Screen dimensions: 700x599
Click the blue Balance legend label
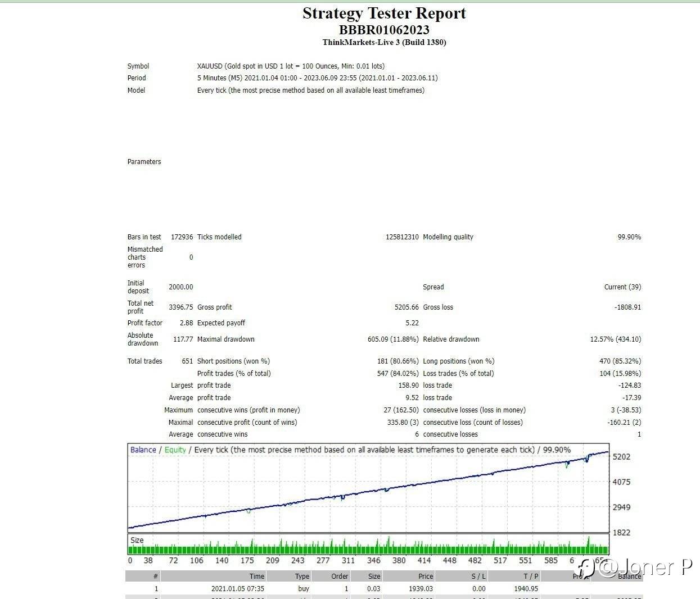143,450
